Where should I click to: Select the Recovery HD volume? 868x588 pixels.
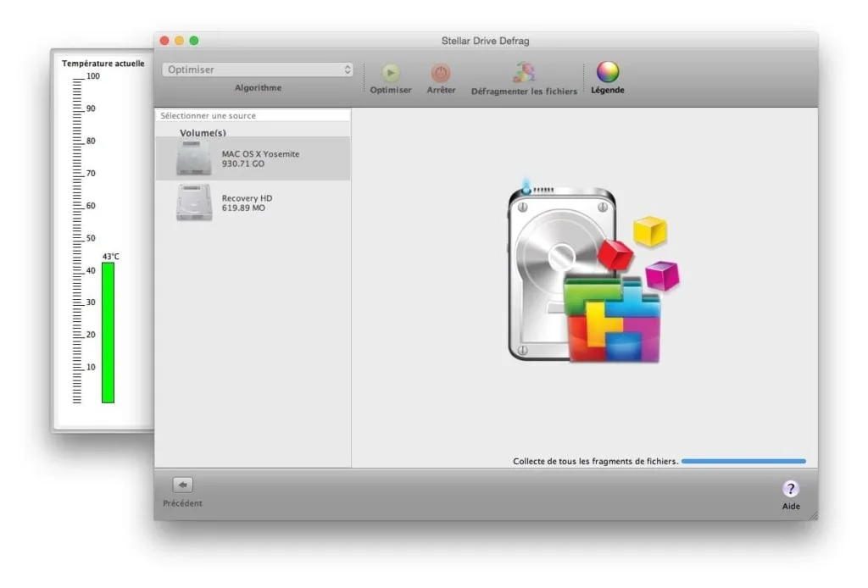253,203
